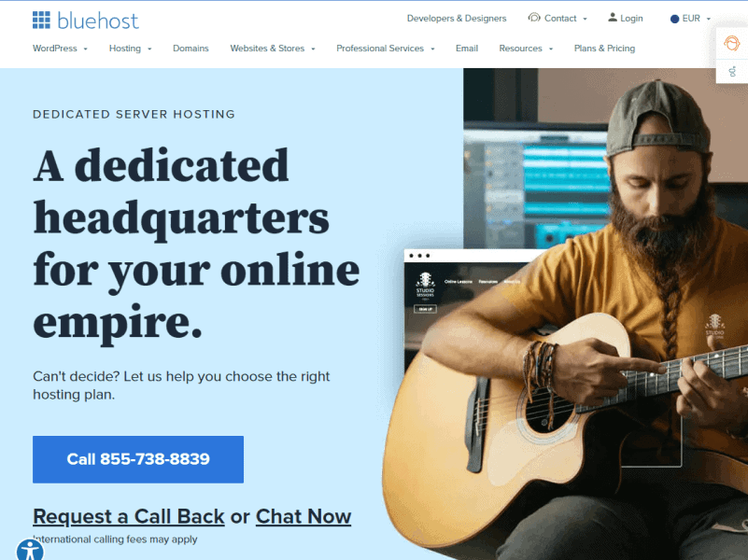Open the Chat Now link
The width and height of the screenshot is (748, 560).
303,517
